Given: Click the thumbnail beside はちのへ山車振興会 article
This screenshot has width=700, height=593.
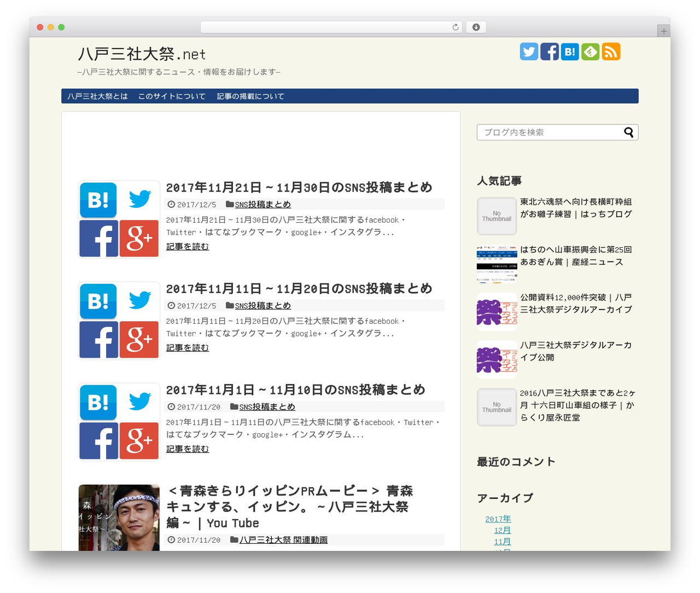Looking at the screenshot, I should tap(497, 264).
